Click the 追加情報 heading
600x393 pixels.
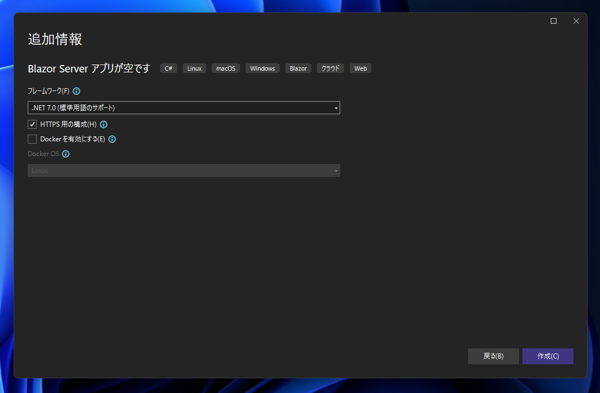(55, 39)
